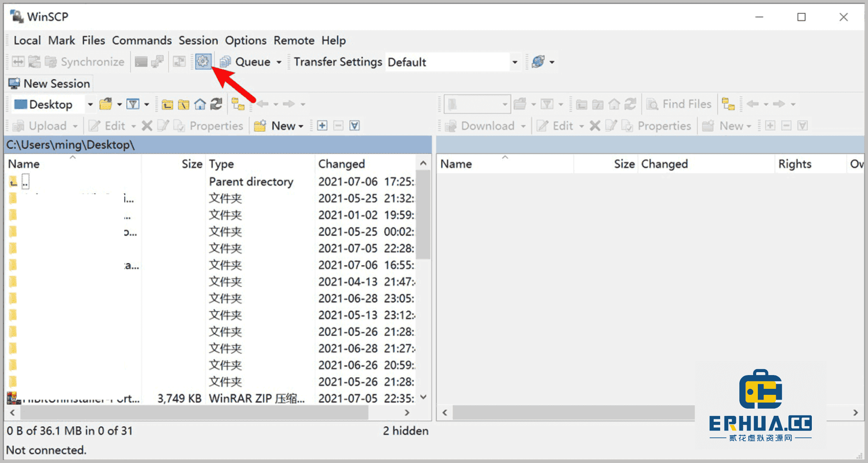Viewport: 868px width, 463px height.
Task: Click the Open in PuTTY icon
Action: tap(157, 62)
